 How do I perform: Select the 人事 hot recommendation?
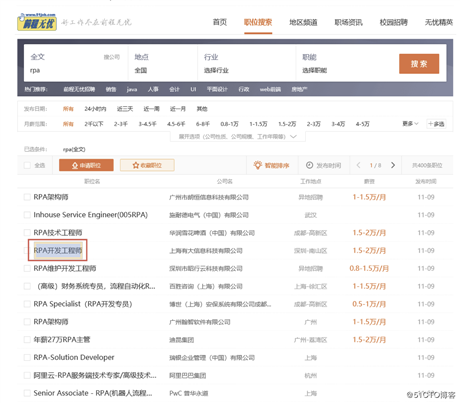(153, 89)
